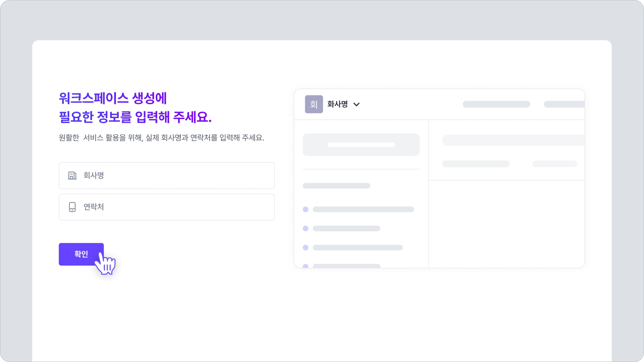Click the large gray placeholder button in sidebar

tap(361, 145)
